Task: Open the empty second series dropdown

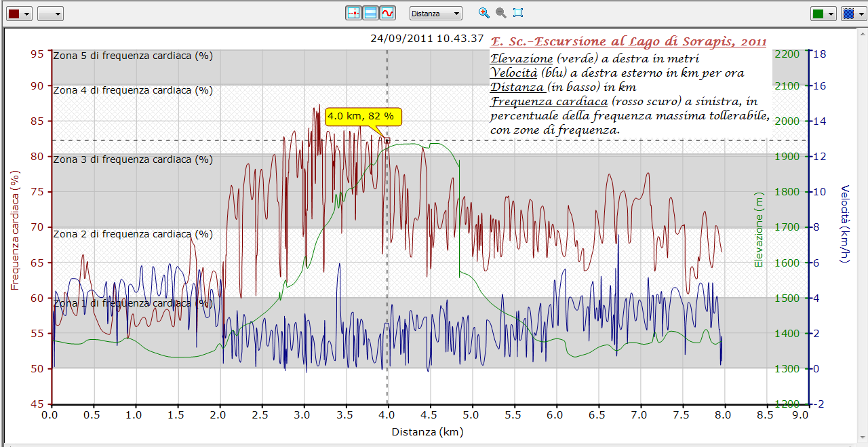Action: click(x=50, y=13)
